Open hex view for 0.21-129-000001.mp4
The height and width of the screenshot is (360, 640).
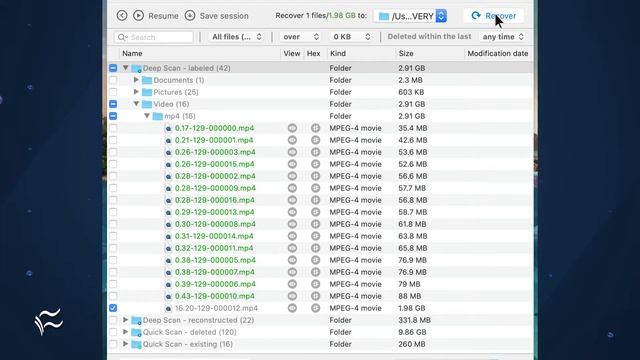click(316, 140)
